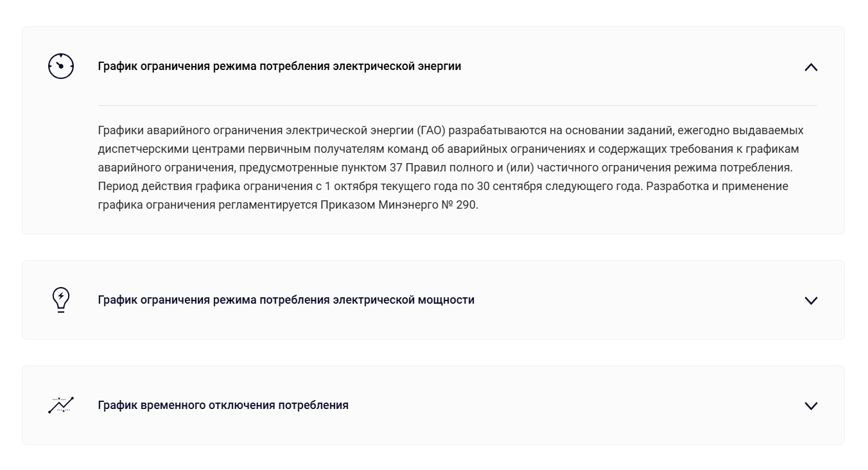Click the first word 'Графики' of the paragraph
This screenshot has width=868, height=470.
coord(121,130)
